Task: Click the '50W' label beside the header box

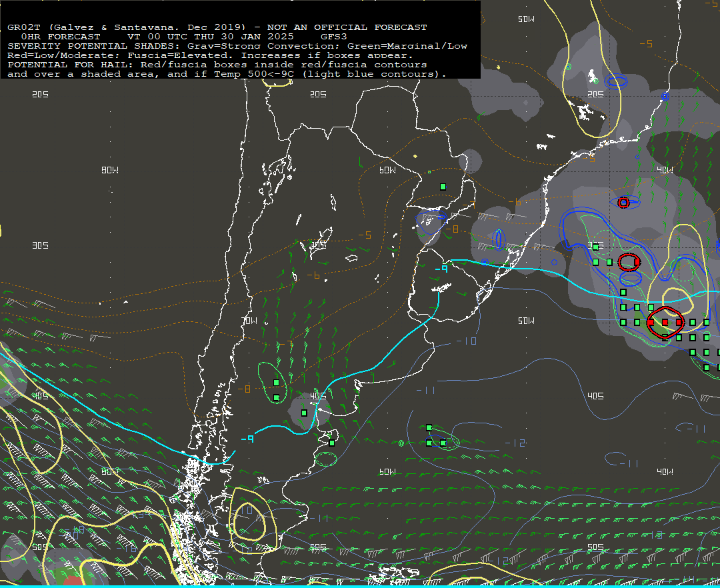Action: [526, 19]
